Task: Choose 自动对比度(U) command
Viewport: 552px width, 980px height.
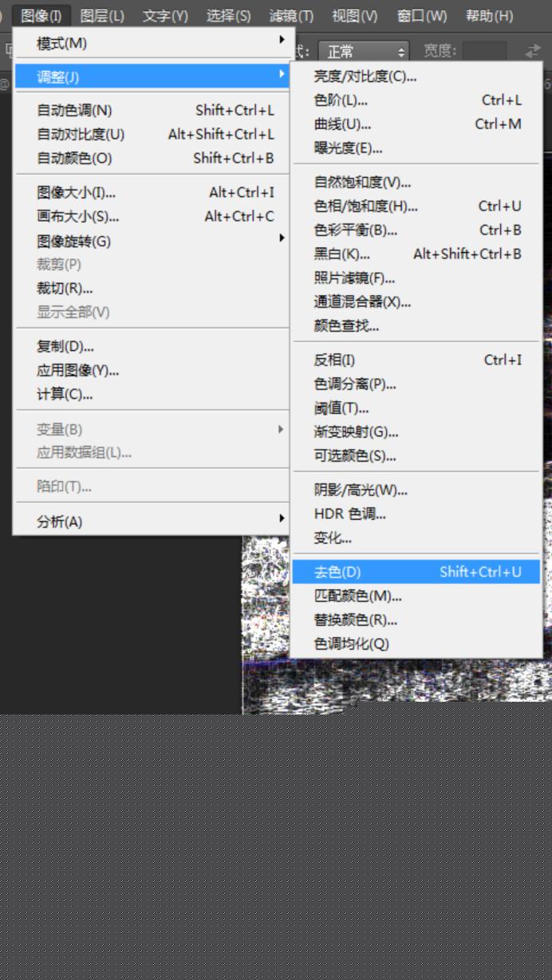Action: [x=152, y=134]
